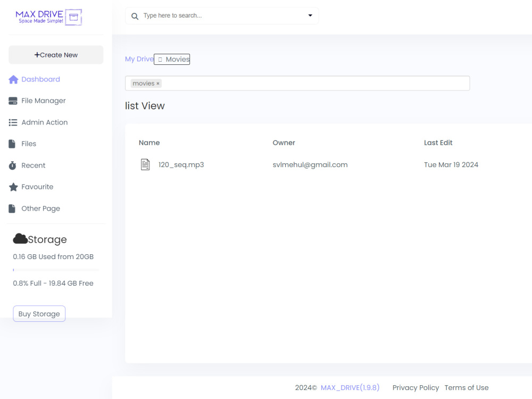
Task: Click the file icon beside 120_seq.mp3
Action: pyautogui.click(x=145, y=164)
